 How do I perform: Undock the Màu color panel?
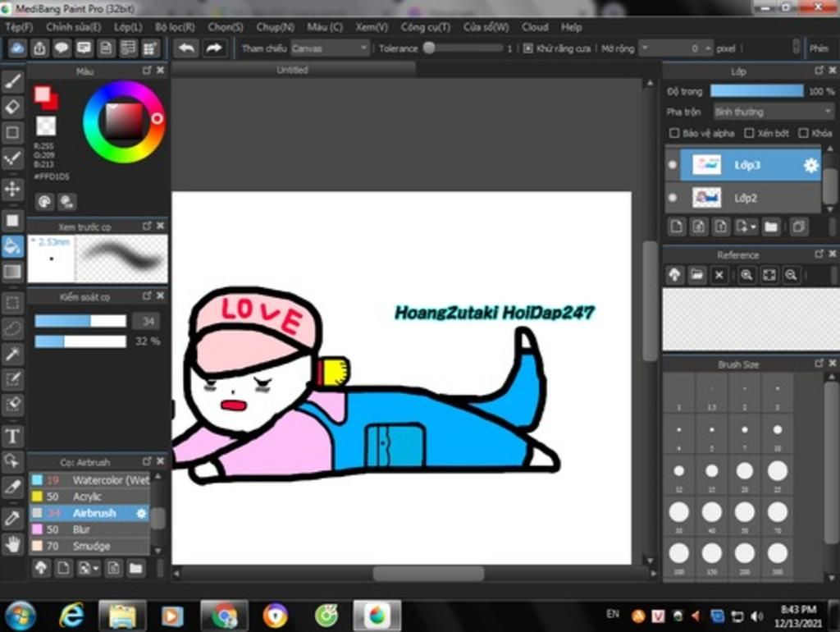pos(148,71)
